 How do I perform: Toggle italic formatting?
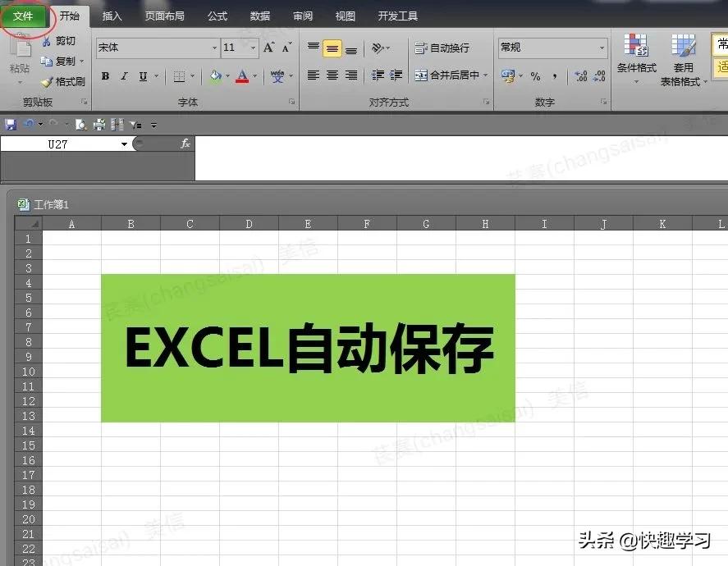(x=124, y=76)
